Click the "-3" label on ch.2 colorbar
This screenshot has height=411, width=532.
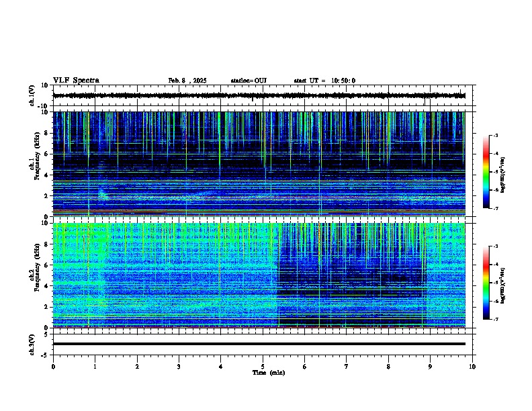[496, 246]
